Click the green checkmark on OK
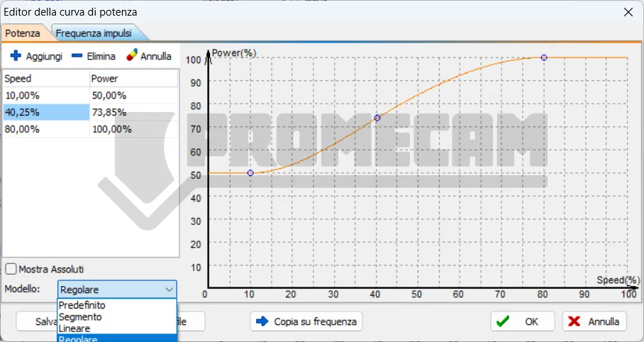This screenshot has width=644, height=342. coord(503,321)
